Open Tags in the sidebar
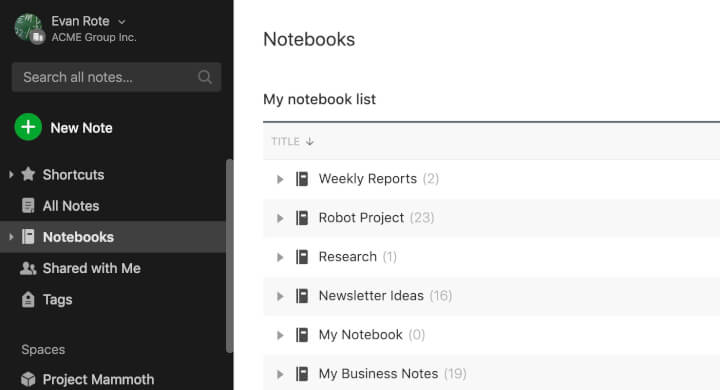The width and height of the screenshot is (720, 390). tap(57, 300)
